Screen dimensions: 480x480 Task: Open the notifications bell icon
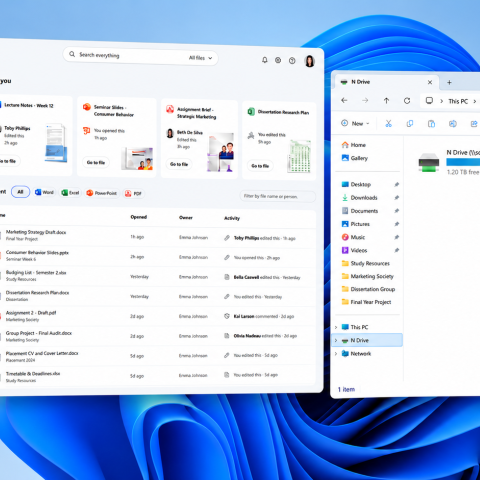tap(265, 60)
